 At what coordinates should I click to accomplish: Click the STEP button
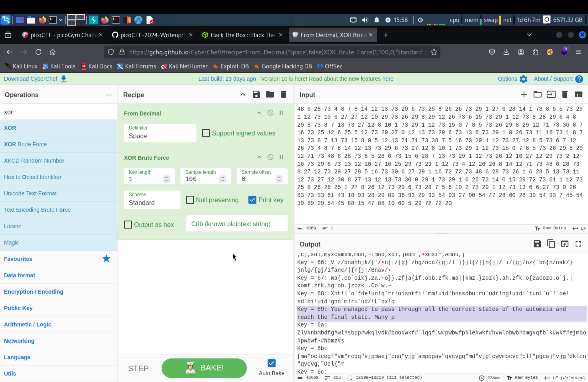tap(138, 368)
